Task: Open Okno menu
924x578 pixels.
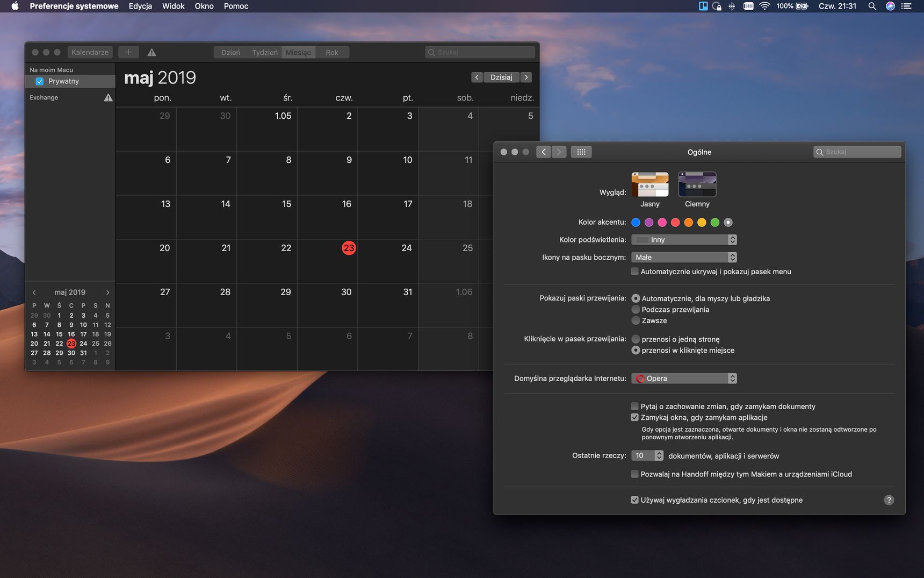Action: click(x=204, y=6)
